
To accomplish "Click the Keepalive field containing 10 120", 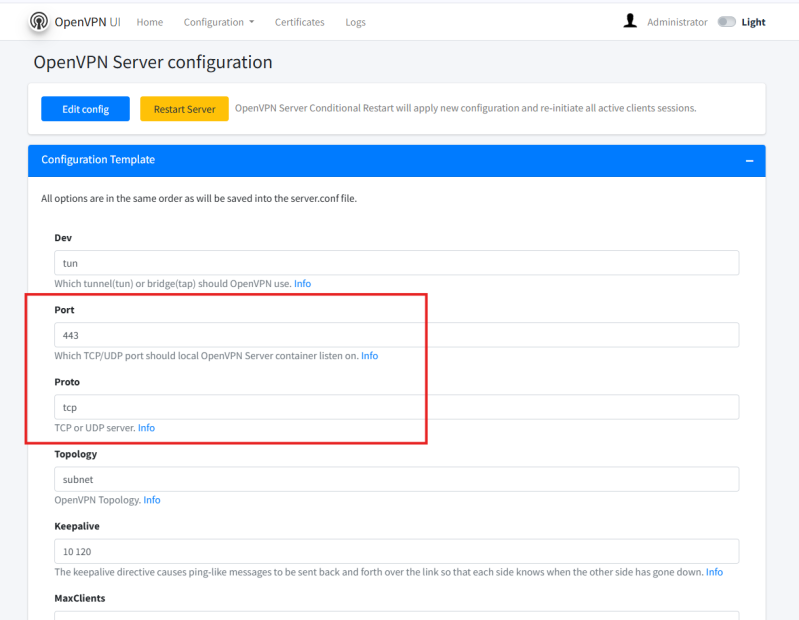I will point(396,552).
